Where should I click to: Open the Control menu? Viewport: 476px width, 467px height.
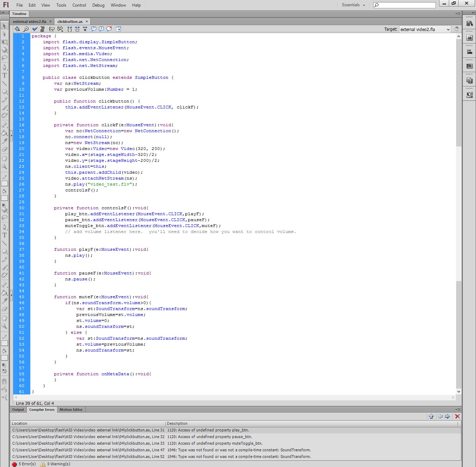pos(79,5)
